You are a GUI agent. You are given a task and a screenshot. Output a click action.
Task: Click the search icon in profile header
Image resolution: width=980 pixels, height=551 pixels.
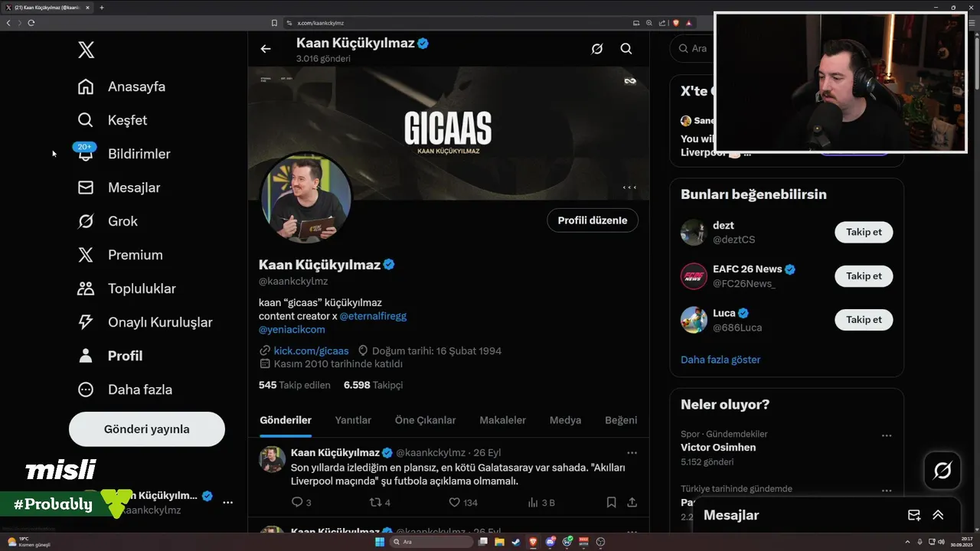tap(626, 49)
